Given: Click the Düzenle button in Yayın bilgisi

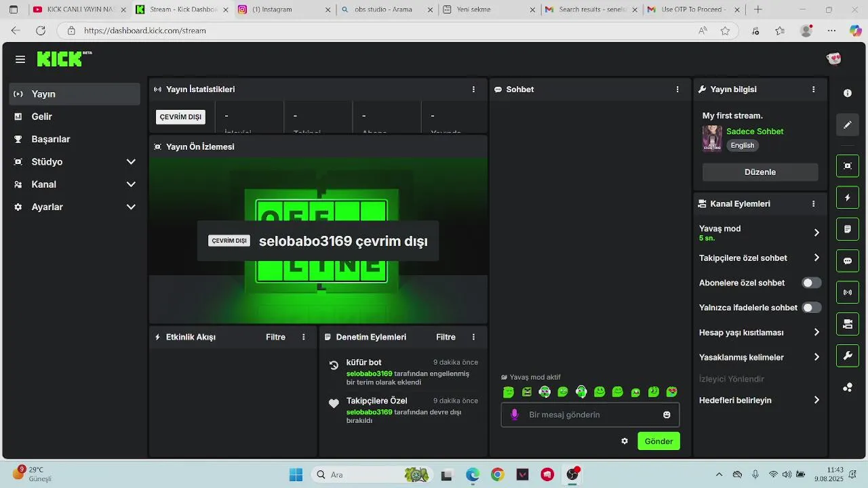Looking at the screenshot, I should coord(760,172).
